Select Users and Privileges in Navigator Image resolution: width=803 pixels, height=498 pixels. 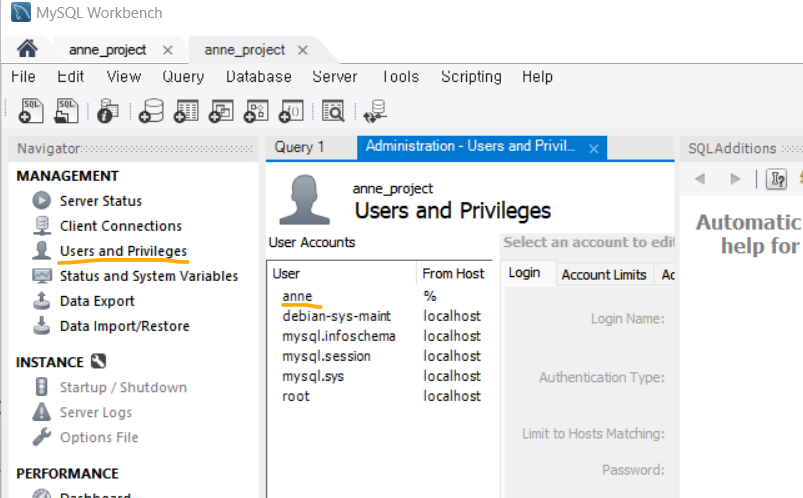click(123, 251)
